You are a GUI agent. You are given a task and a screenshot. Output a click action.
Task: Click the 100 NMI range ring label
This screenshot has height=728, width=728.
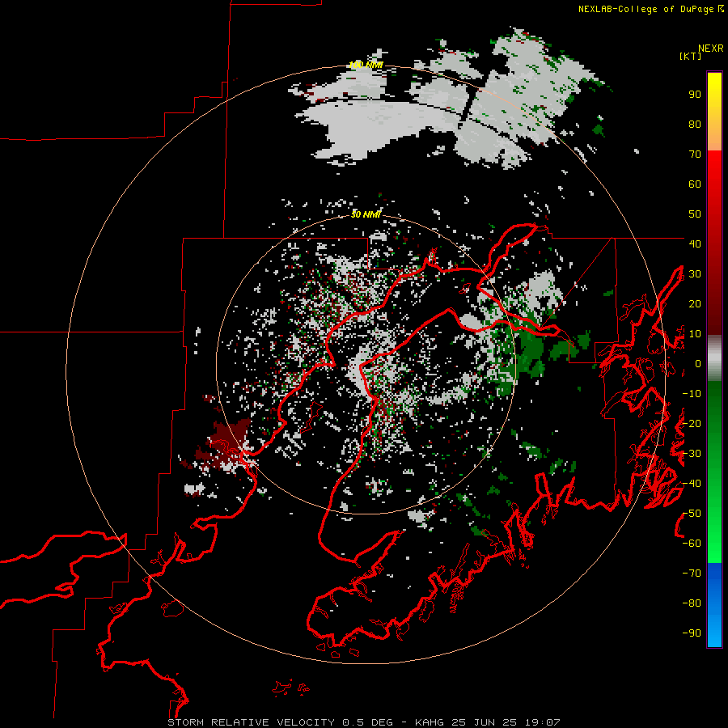366,65
